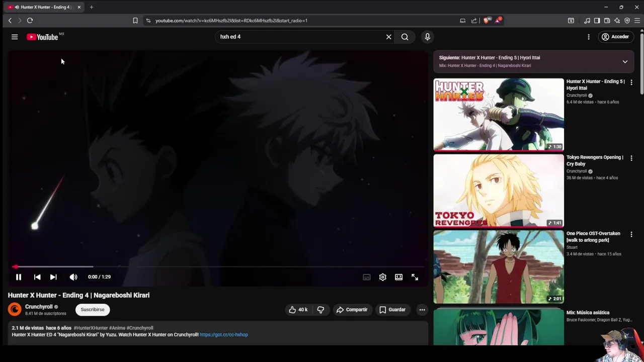
Task: Open a new browser tab
Action: coord(91,7)
